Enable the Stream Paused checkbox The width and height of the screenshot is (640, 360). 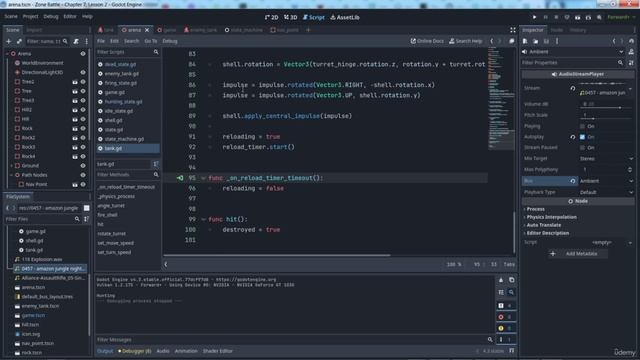point(582,148)
